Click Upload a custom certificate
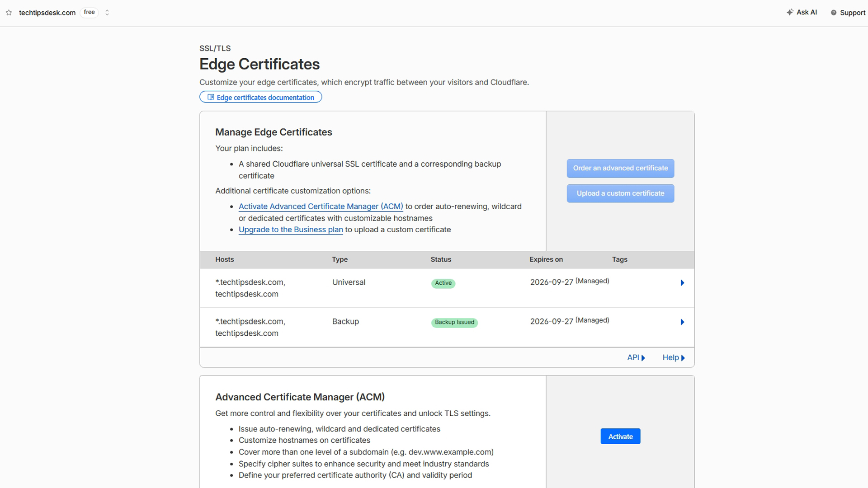 click(620, 193)
